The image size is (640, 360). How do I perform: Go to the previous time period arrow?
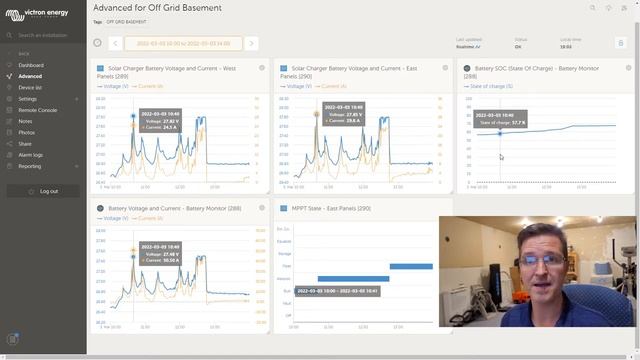(115, 43)
